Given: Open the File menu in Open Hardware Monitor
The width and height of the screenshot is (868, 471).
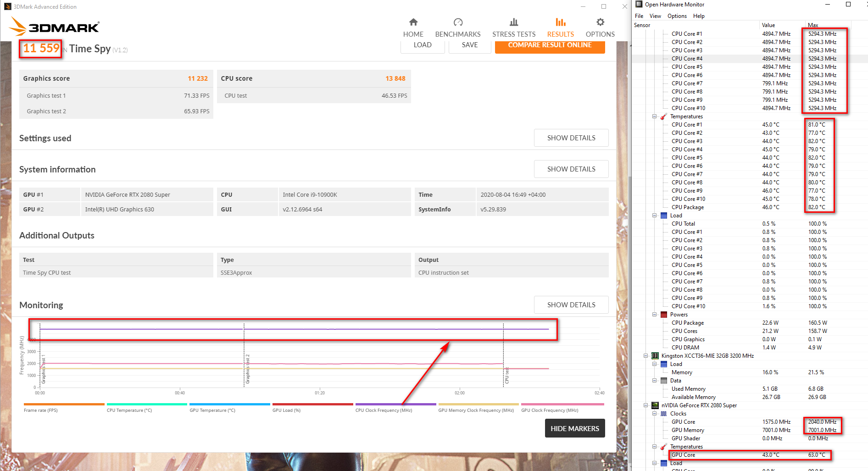Looking at the screenshot, I should 639,16.
